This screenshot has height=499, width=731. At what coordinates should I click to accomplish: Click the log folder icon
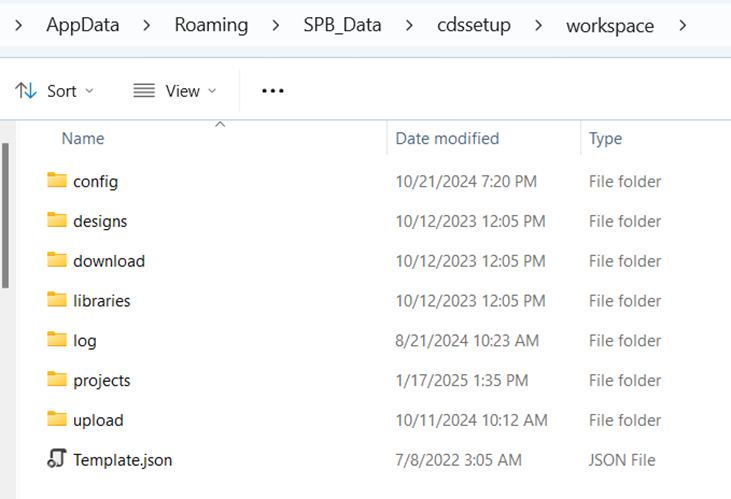56,340
